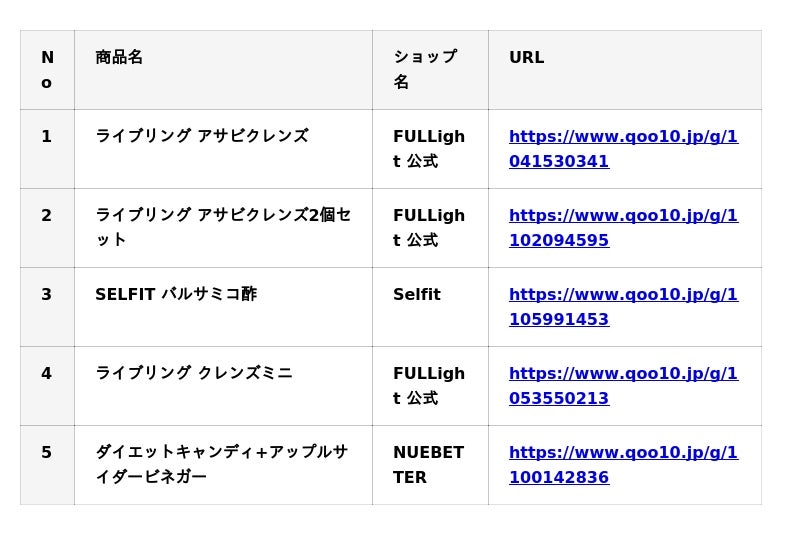Click row number 5 cell
800x535 pixels.
coord(47,452)
